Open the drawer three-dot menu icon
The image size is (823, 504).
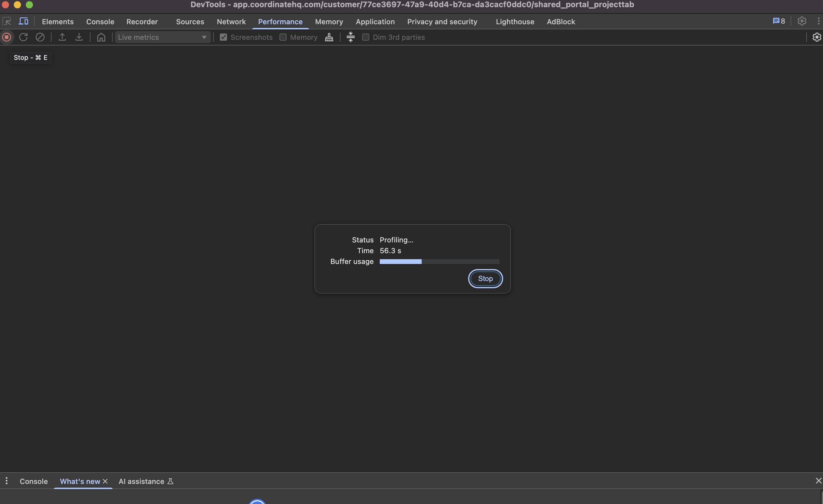coord(7,481)
